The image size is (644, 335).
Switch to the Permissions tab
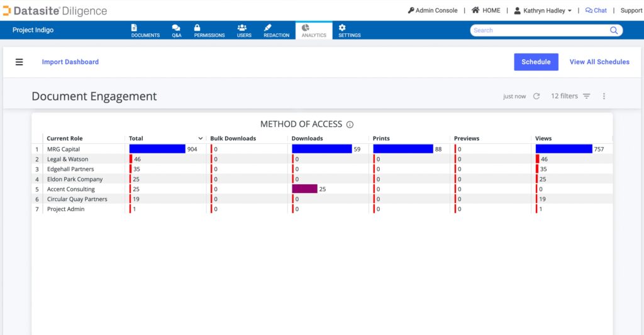209,31
